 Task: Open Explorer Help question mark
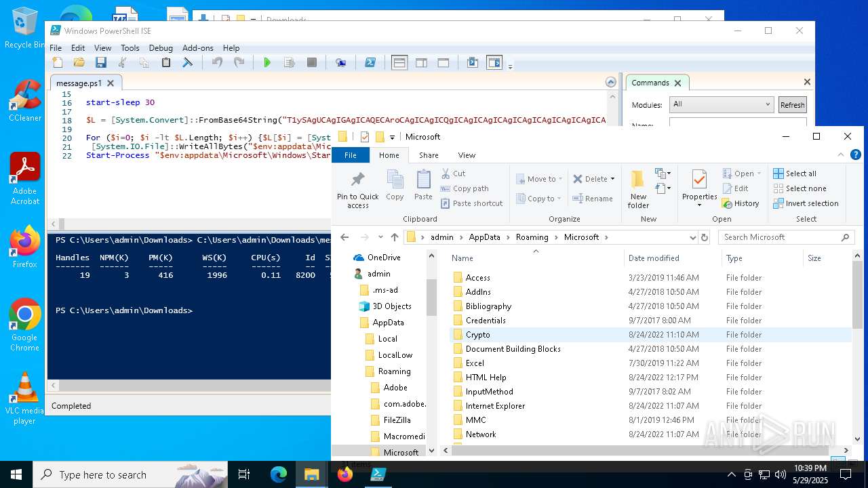click(x=856, y=155)
